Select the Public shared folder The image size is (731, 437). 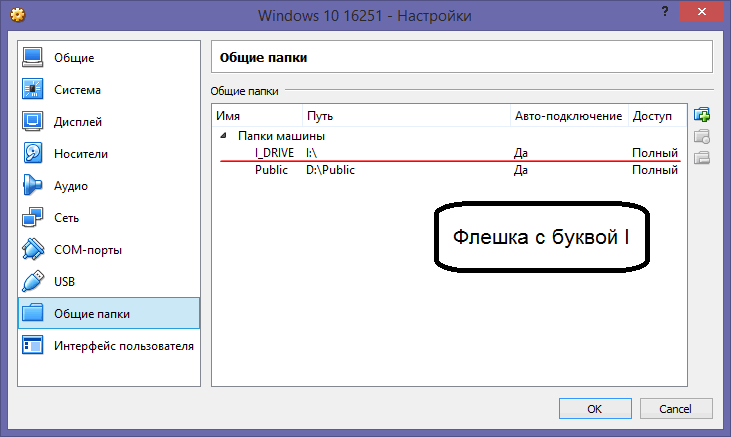coord(271,170)
